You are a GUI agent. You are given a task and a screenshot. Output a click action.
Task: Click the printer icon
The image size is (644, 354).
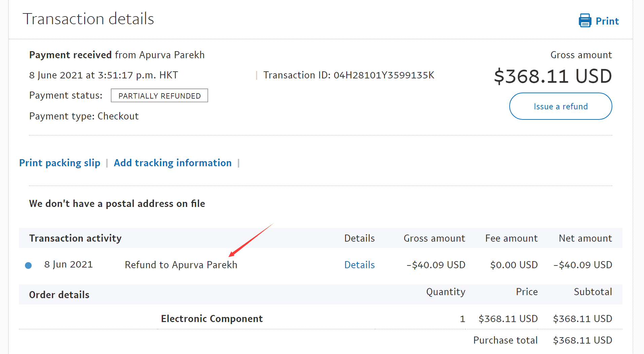click(585, 21)
